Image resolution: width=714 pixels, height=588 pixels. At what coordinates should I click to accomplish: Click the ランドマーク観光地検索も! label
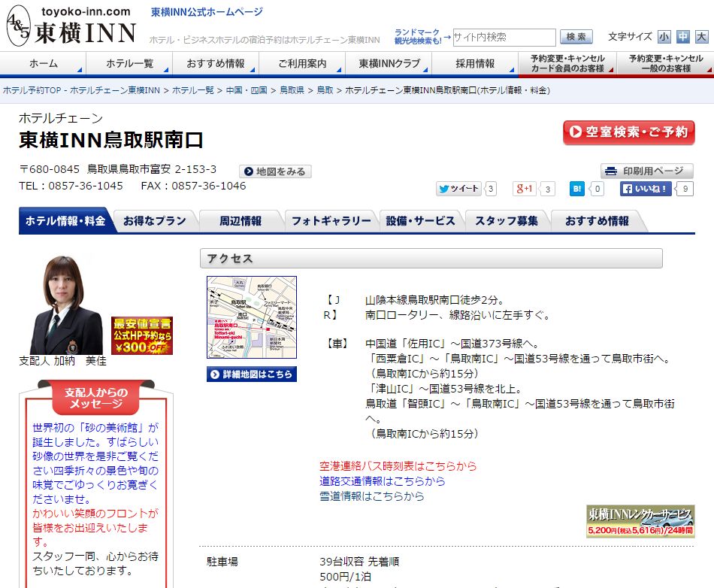click(x=418, y=36)
